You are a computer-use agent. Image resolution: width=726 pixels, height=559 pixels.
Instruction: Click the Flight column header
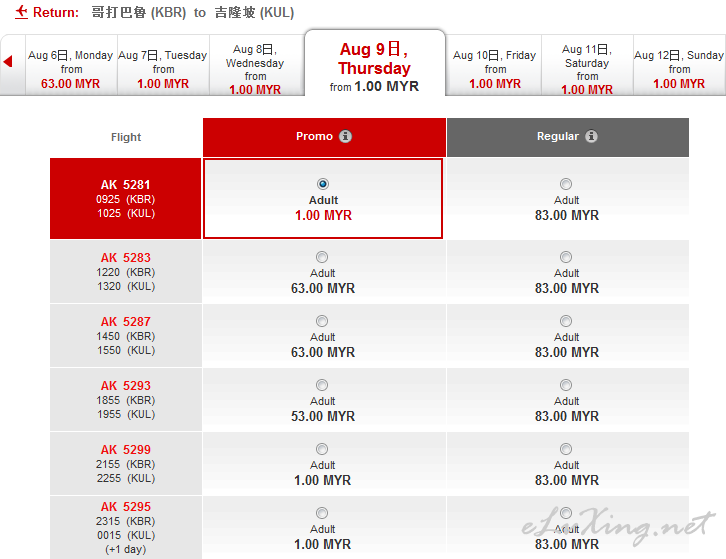126,137
